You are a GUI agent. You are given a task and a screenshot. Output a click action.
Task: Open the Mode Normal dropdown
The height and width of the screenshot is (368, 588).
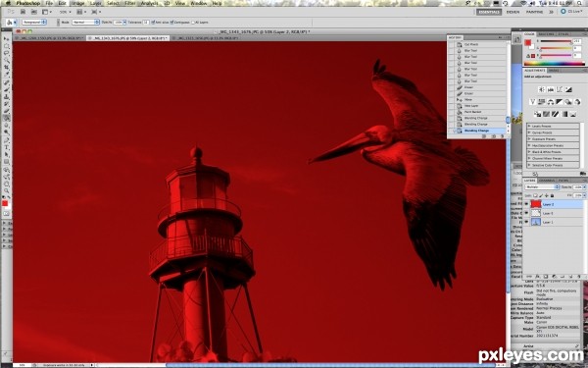click(x=85, y=23)
